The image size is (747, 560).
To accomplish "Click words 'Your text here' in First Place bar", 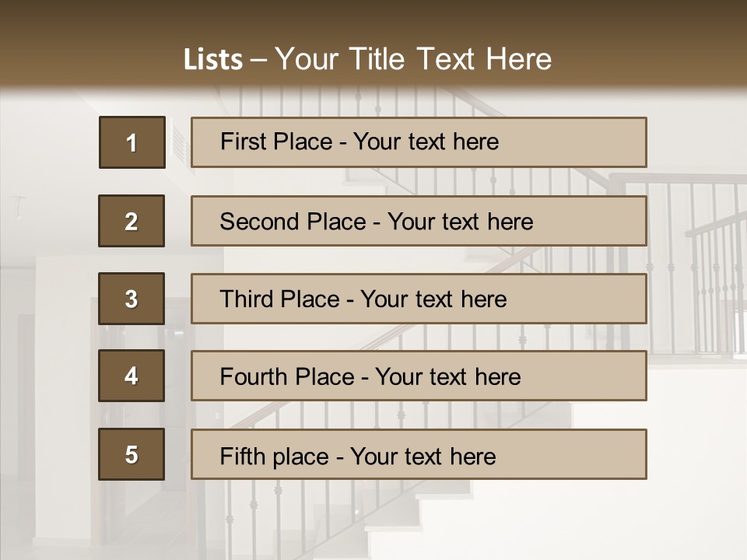I will click(426, 142).
